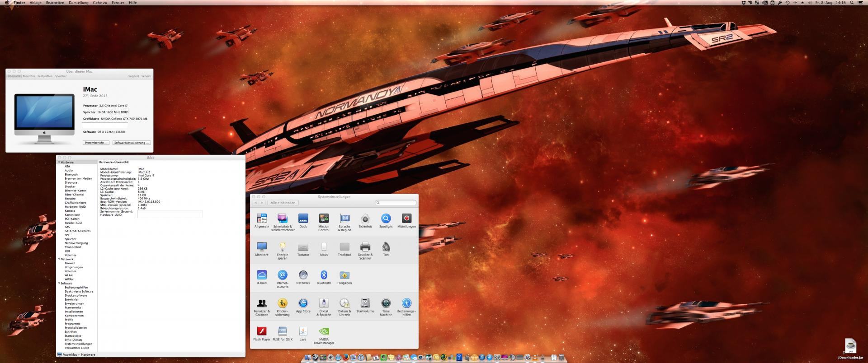Switch to the Monitore tab

[29, 76]
